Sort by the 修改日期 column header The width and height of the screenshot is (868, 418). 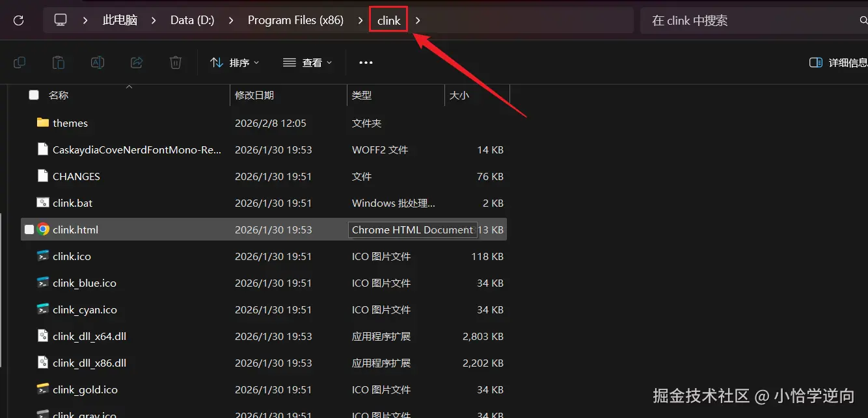(254, 95)
